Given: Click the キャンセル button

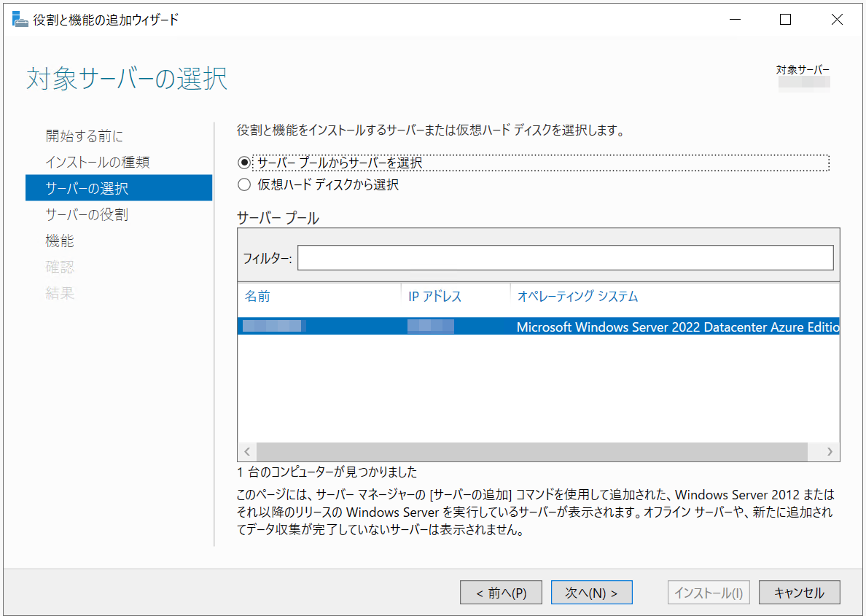Looking at the screenshot, I should pos(799,593).
